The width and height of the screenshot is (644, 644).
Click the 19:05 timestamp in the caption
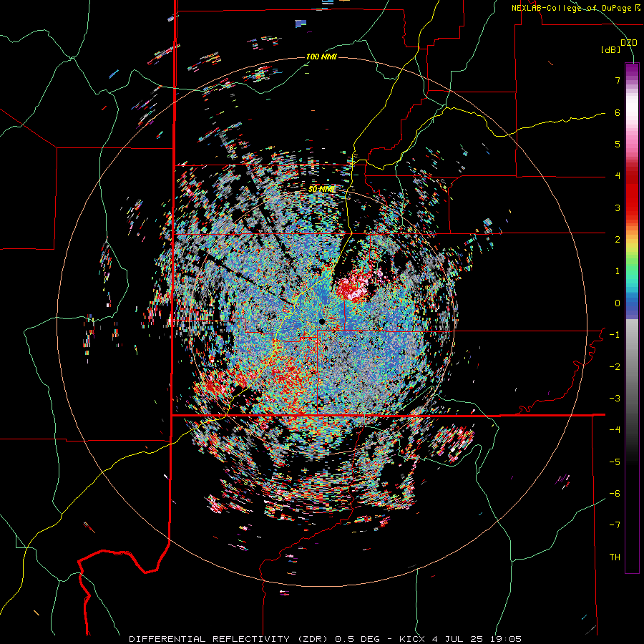coord(505,639)
